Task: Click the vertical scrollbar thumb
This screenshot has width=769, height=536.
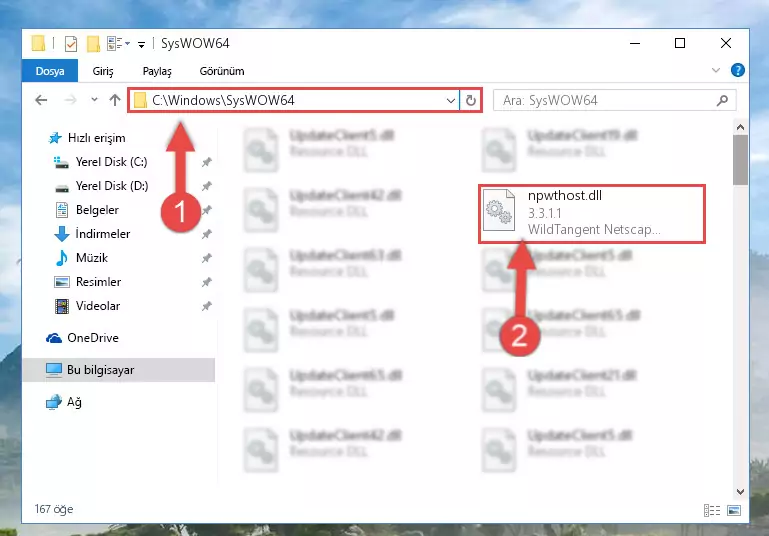Action: [x=741, y=160]
